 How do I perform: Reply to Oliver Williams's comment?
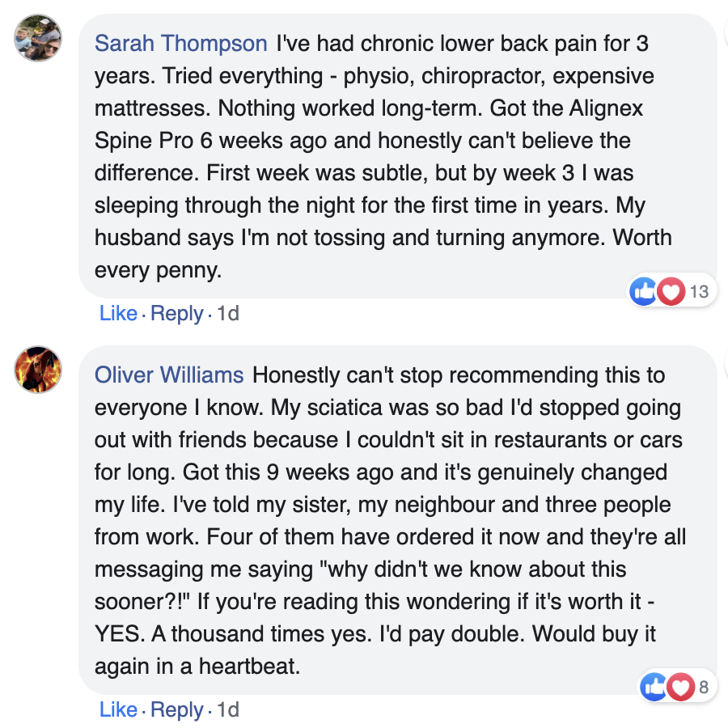pyautogui.click(x=176, y=709)
